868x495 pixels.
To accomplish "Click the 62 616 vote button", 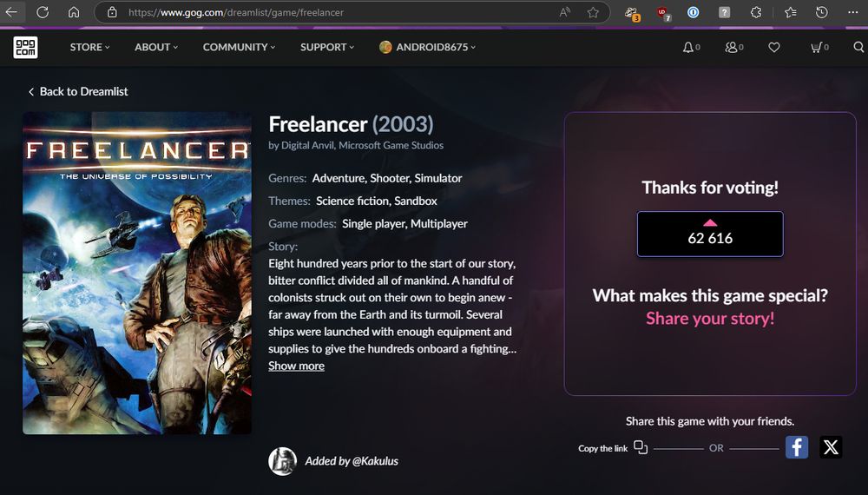I will point(710,234).
